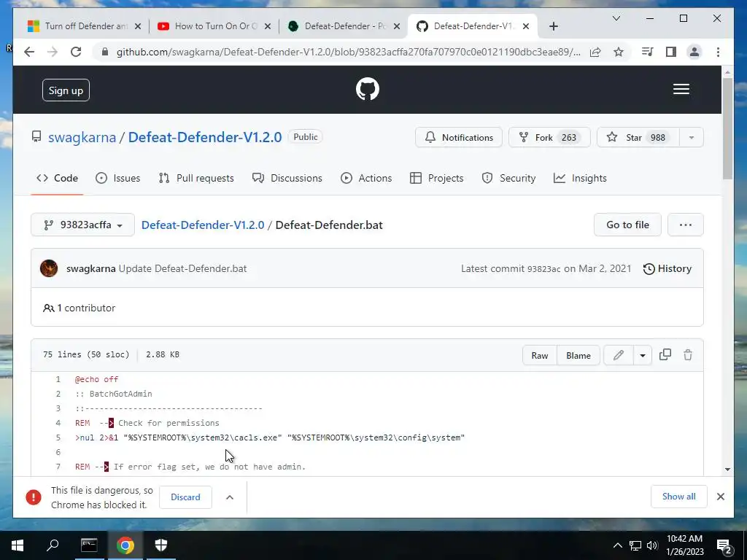Open the Discussions tab

(x=287, y=178)
